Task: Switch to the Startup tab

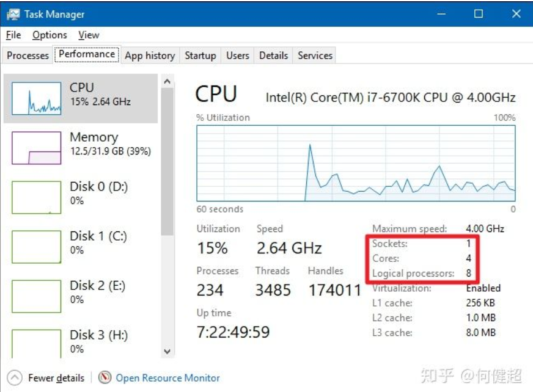Action: 200,55
